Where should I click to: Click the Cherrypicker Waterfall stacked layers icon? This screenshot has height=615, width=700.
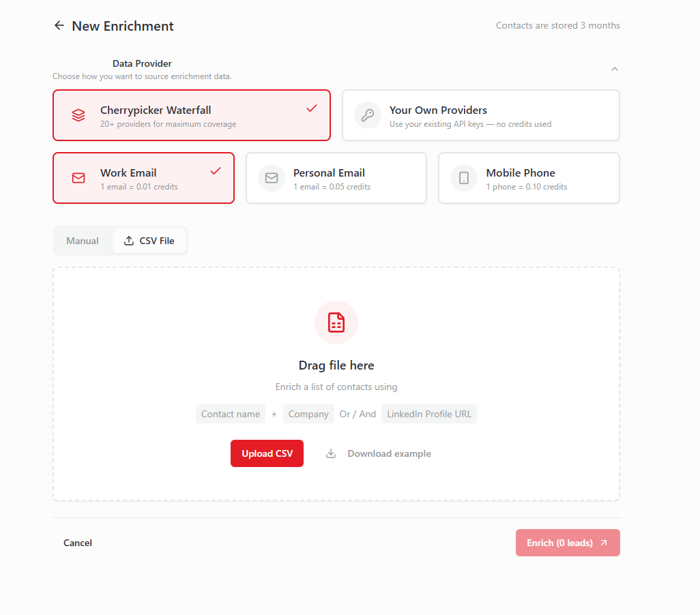point(78,116)
